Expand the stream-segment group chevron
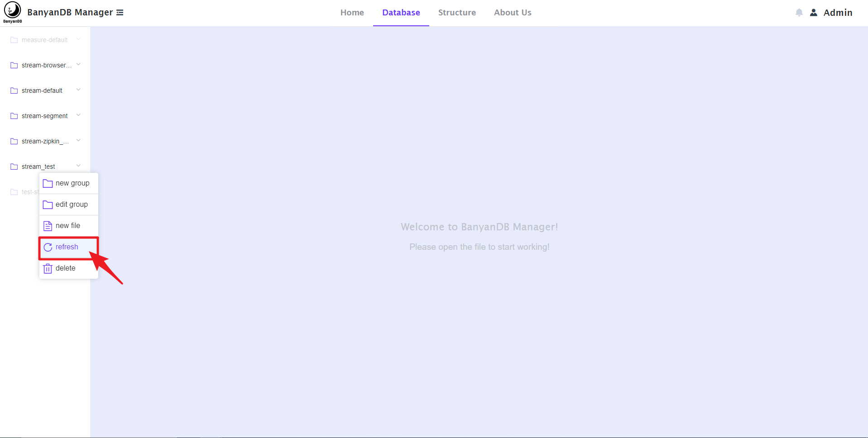Viewport: 868px width, 438px height. pos(78,115)
